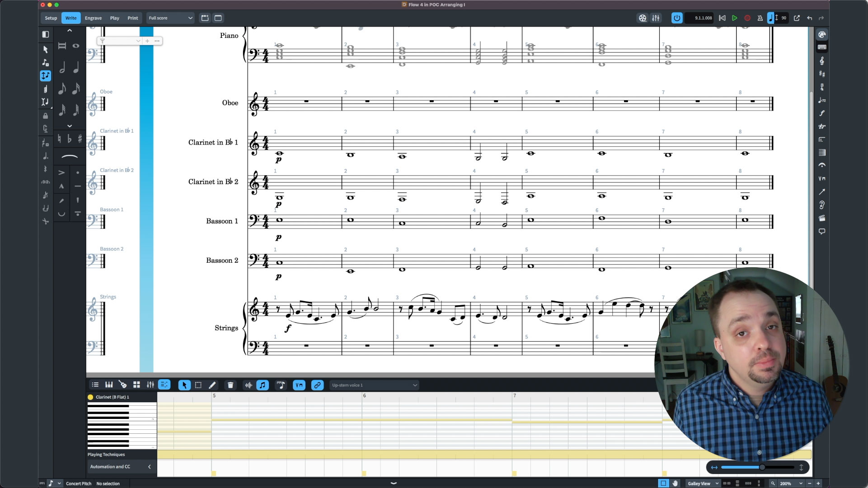Collapse the Automation and CC section
This screenshot has height=488, width=868.
(149, 467)
